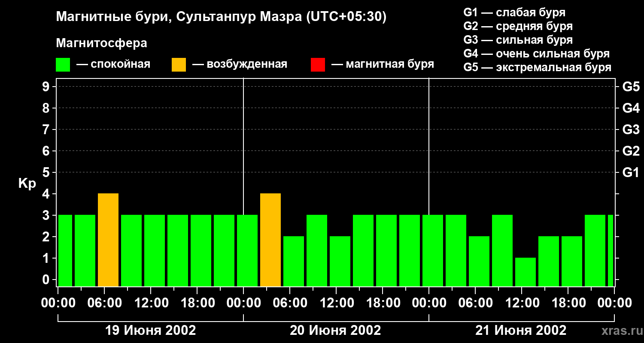
Task: Click the 'Kp' y-axis title
Action: 27,184
